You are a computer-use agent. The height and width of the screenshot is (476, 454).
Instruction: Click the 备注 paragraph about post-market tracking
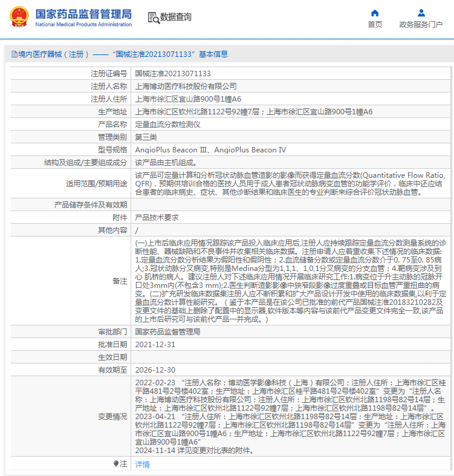coord(291,281)
